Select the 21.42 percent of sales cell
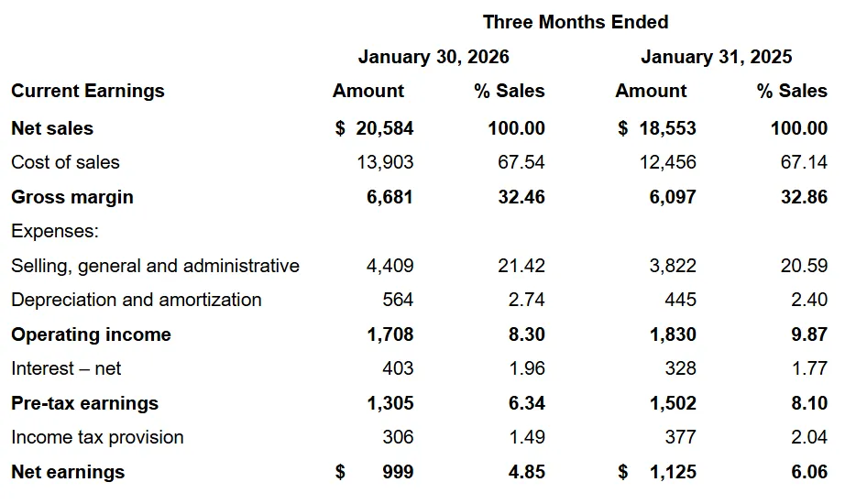The width and height of the screenshot is (856, 504). coord(521,266)
